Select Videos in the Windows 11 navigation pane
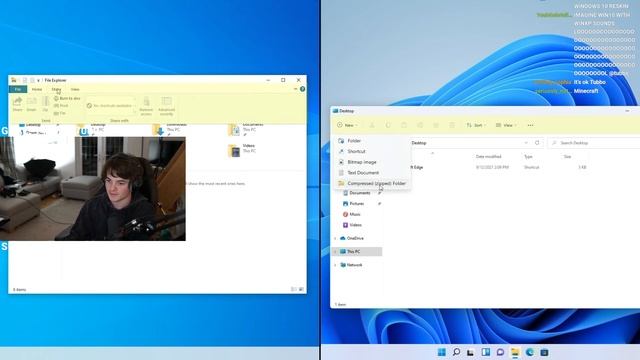640x360 pixels. [x=355, y=225]
